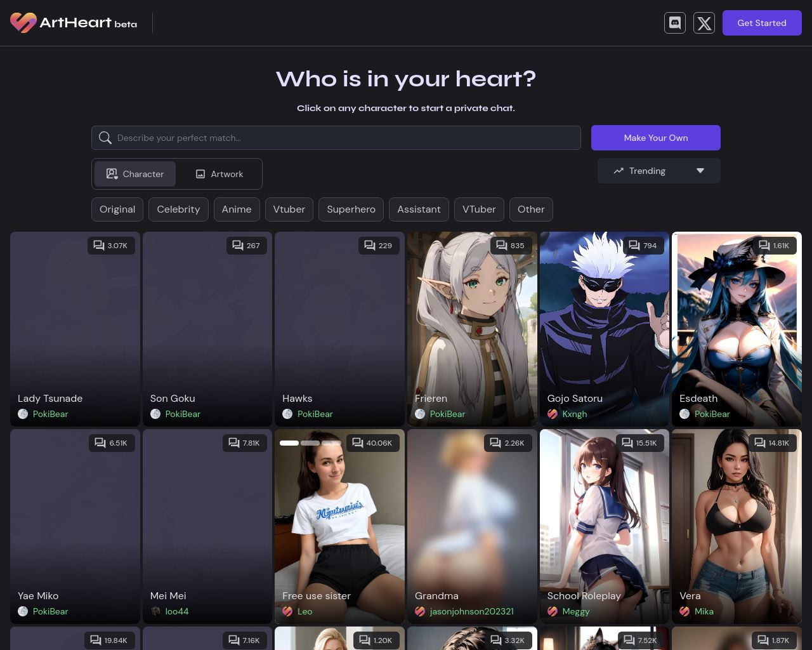Open the Discord link icon

(675, 23)
